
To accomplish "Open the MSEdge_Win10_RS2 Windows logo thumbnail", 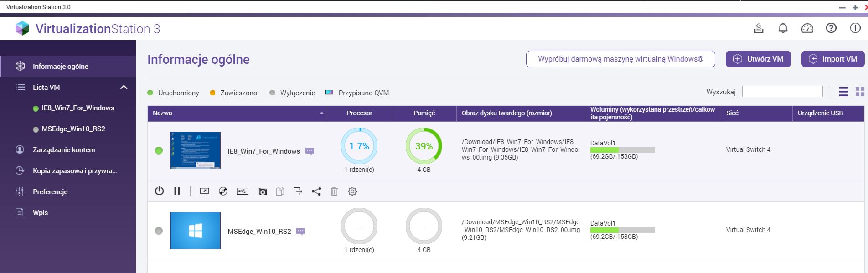I will tap(195, 231).
